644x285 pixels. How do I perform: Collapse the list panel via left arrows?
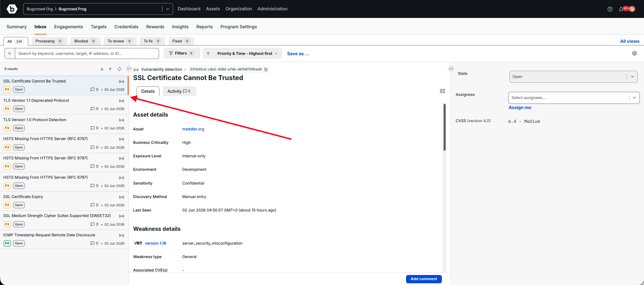129,69
